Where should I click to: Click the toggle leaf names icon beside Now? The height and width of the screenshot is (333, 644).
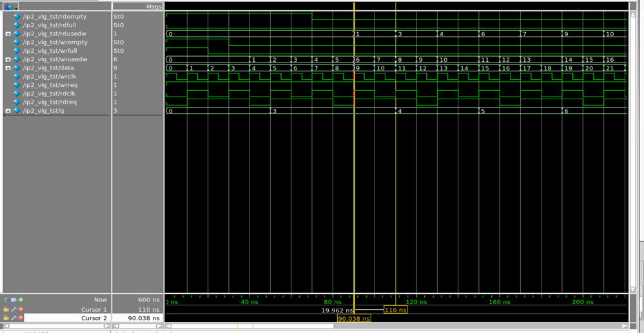pyautogui.click(x=7, y=300)
